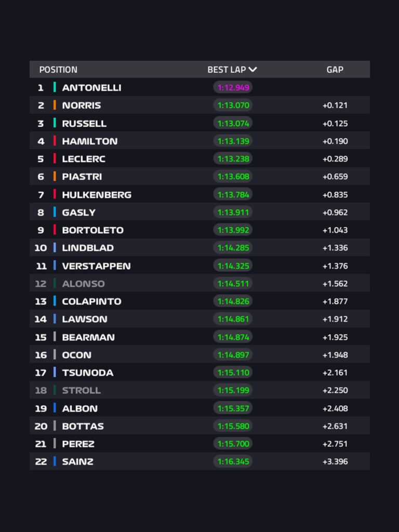Select the POSITION column header

[x=58, y=70]
